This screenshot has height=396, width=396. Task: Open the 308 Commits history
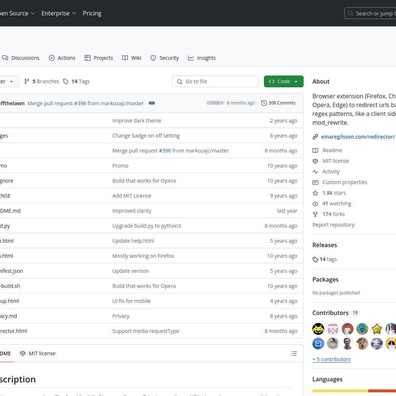[278, 103]
